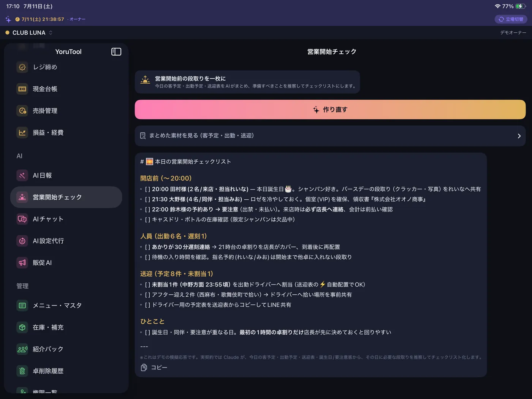532x399 pixels.
Task: Open 卓削除履歴 from the sidebar
Action: tap(66, 371)
